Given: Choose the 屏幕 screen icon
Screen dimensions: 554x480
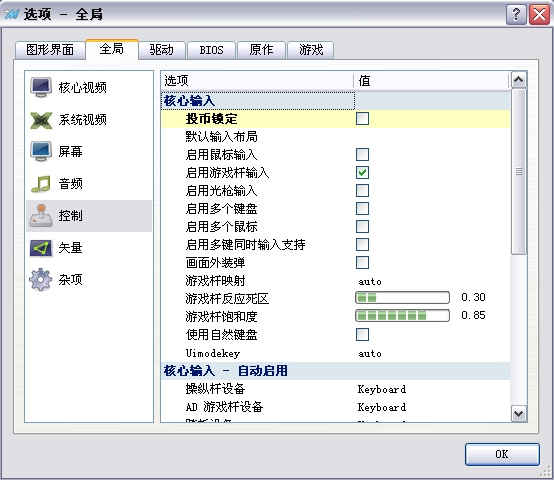Looking at the screenshot, I should (41, 152).
